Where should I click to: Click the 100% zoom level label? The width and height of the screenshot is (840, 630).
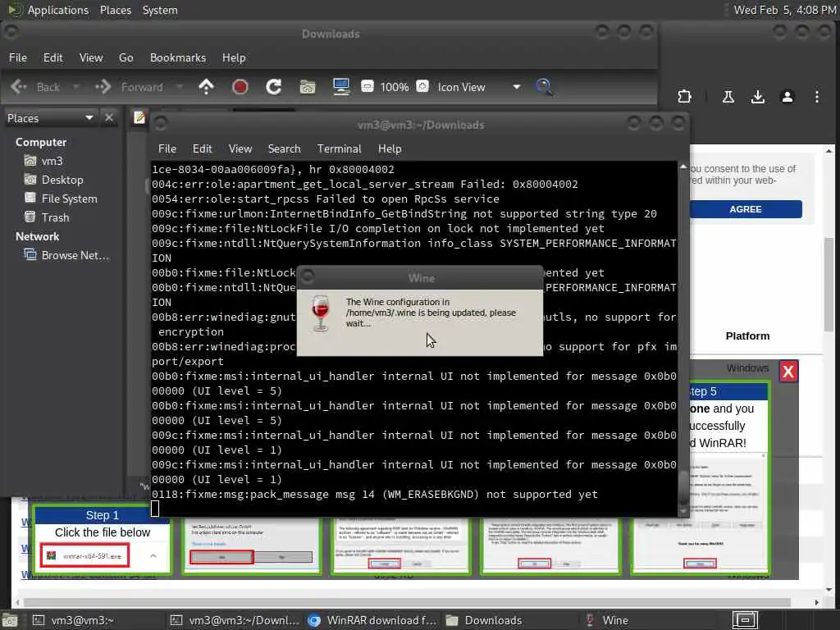pos(395,87)
